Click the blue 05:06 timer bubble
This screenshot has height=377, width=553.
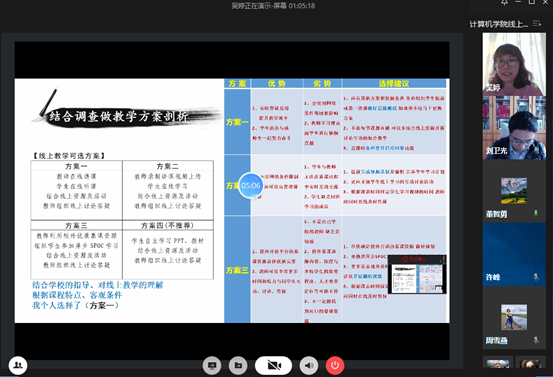tap(251, 186)
